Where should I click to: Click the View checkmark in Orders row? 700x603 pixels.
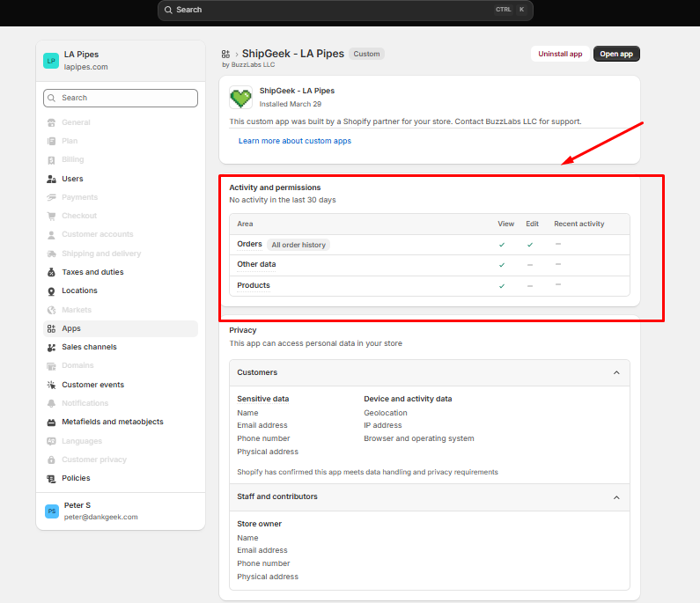[502, 245]
